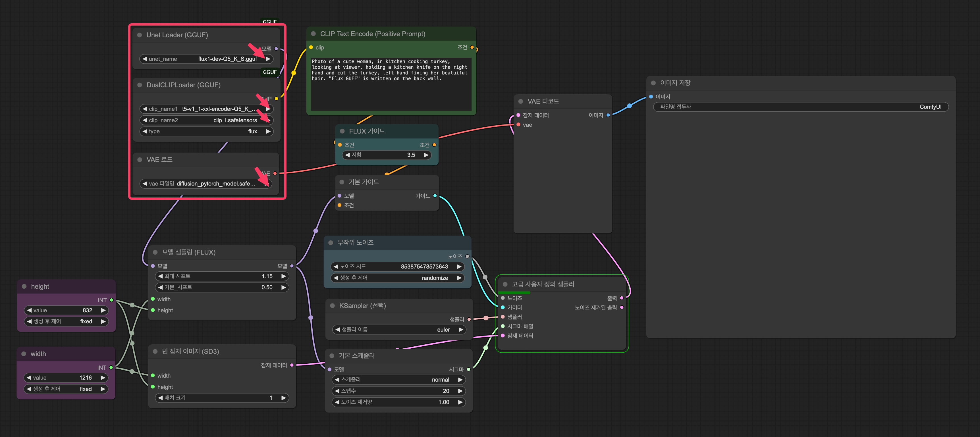Collapse the FLUX guide node dot

[342, 131]
